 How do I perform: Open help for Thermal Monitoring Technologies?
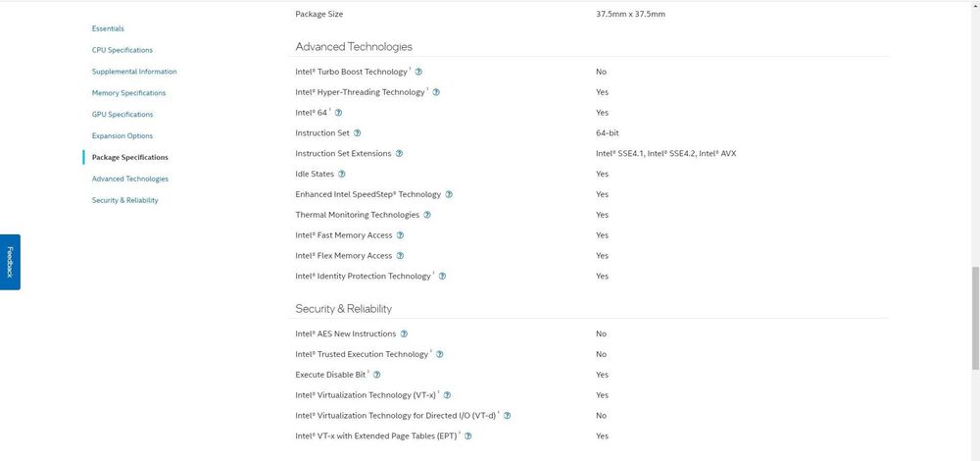[427, 215]
